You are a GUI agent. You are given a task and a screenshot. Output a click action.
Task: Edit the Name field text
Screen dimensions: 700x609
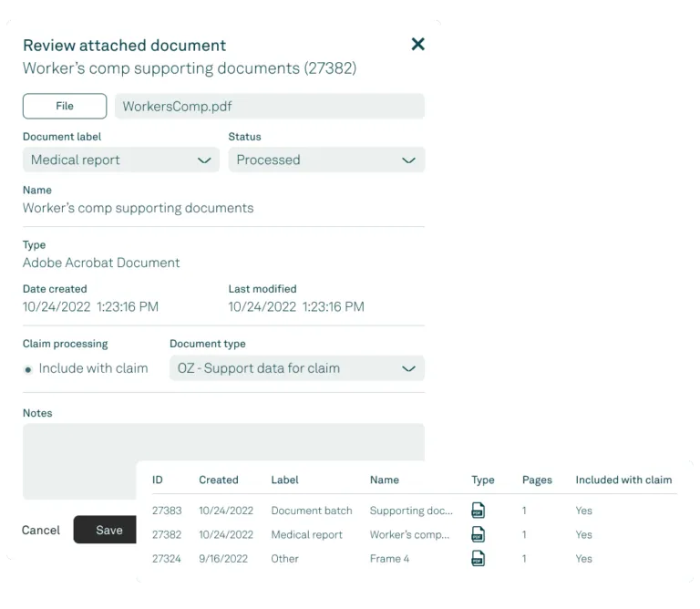[138, 208]
